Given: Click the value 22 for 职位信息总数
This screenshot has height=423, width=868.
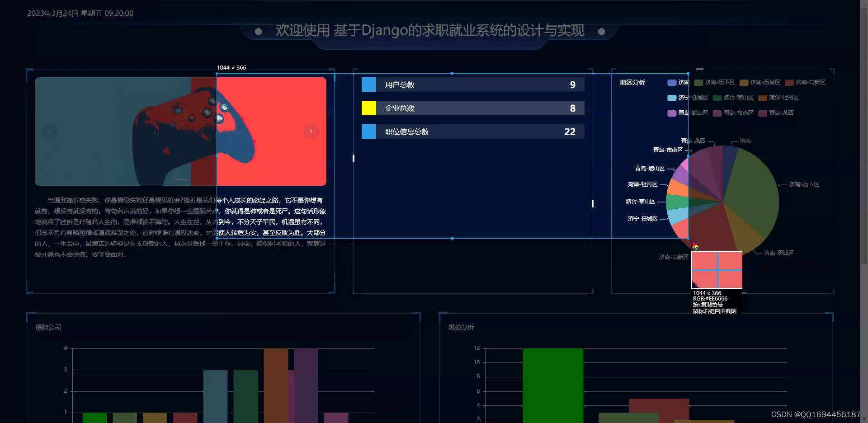Looking at the screenshot, I should [x=570, y=132].
